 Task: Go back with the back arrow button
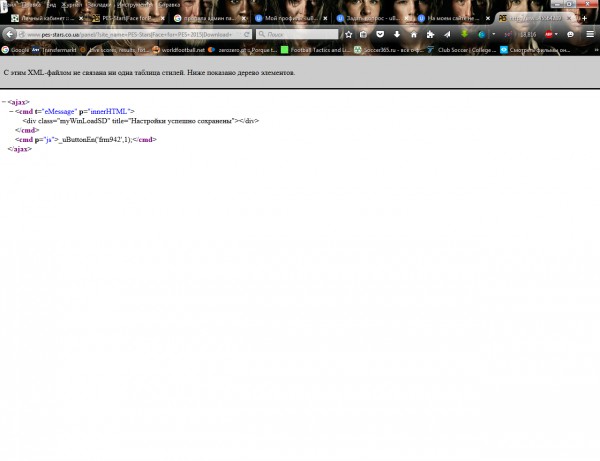click(x=10, y=34)
